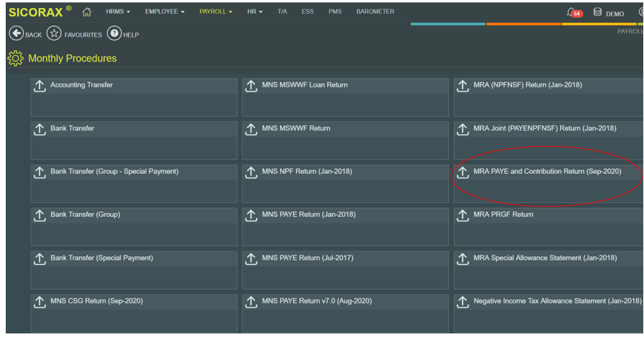Image resolution: width=644 pixels, height=337 pixels.
Task: Click upload icon for MNS PAYE Return v7.0
Action: click(x=251, y=302)
